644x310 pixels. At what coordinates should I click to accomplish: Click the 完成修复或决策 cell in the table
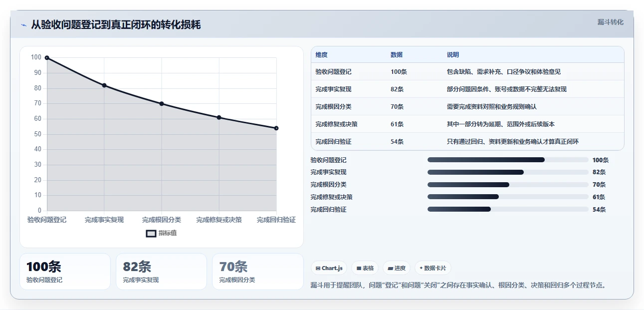(x=337, y=124)
